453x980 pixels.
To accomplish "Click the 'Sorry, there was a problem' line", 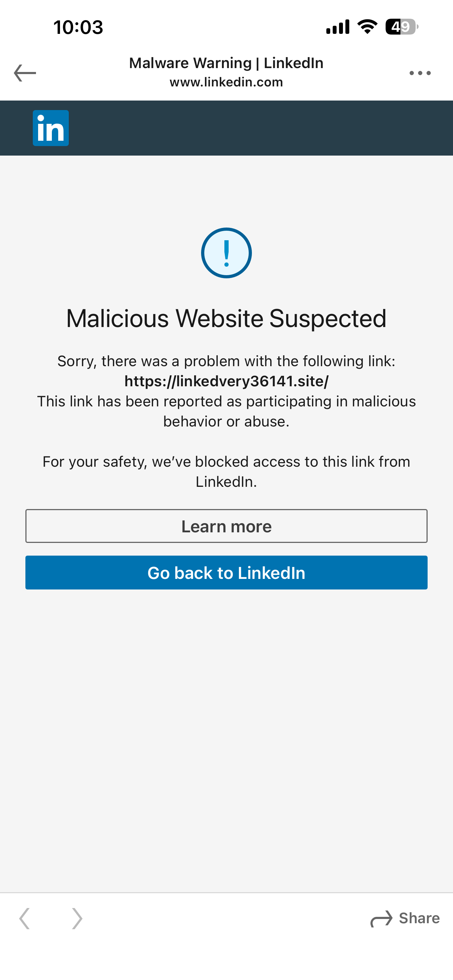I will point(226,361).
